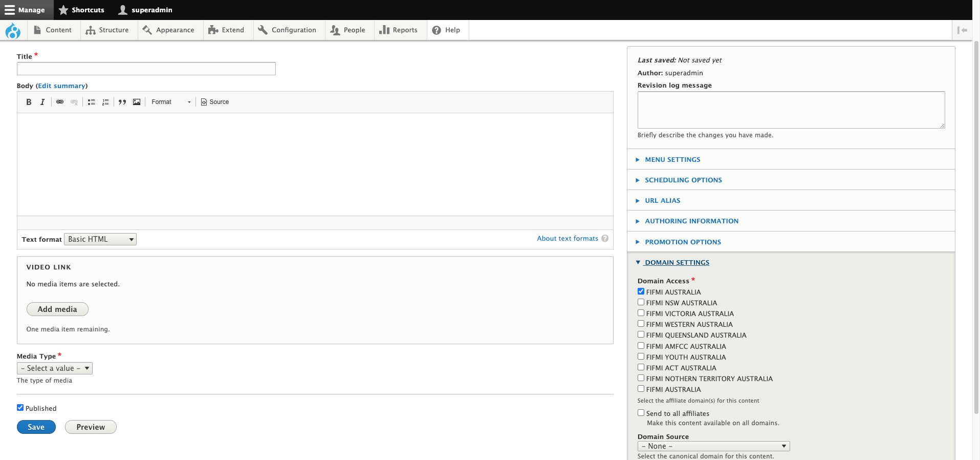Open the About text formats link

pyautogui.click(x=567, y=239)
